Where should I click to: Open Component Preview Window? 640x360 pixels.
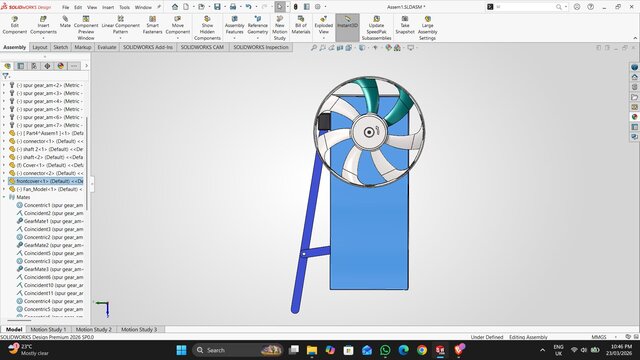click(x=86, y=28)
